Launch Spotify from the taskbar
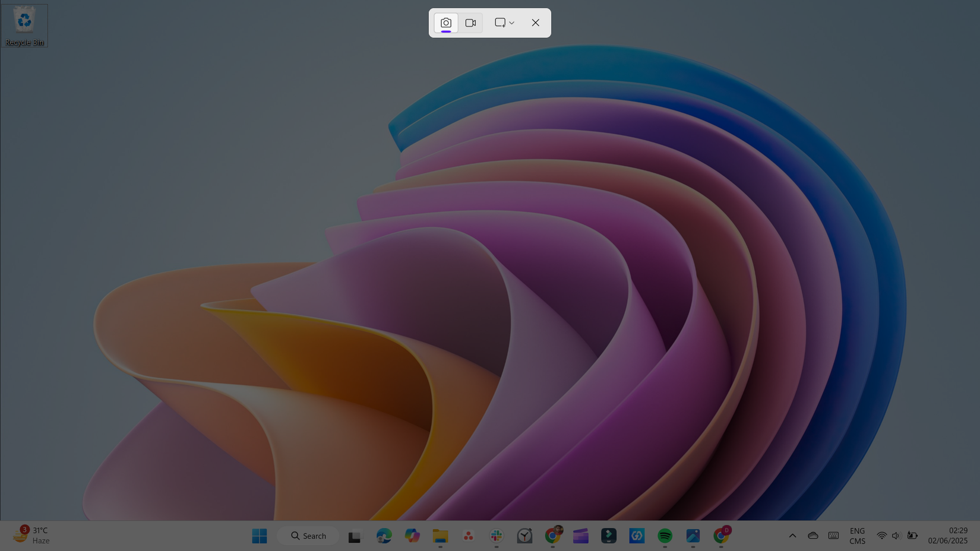The height and width of the screenshot is (551, 980). click(663, 536)
